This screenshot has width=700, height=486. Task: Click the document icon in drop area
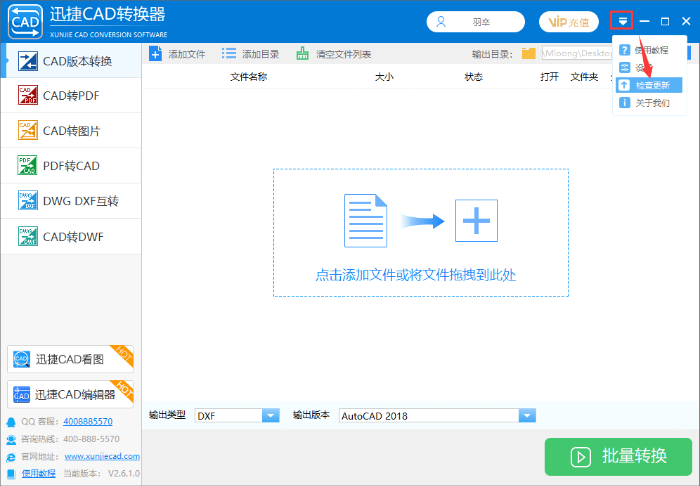pos(365,220)
